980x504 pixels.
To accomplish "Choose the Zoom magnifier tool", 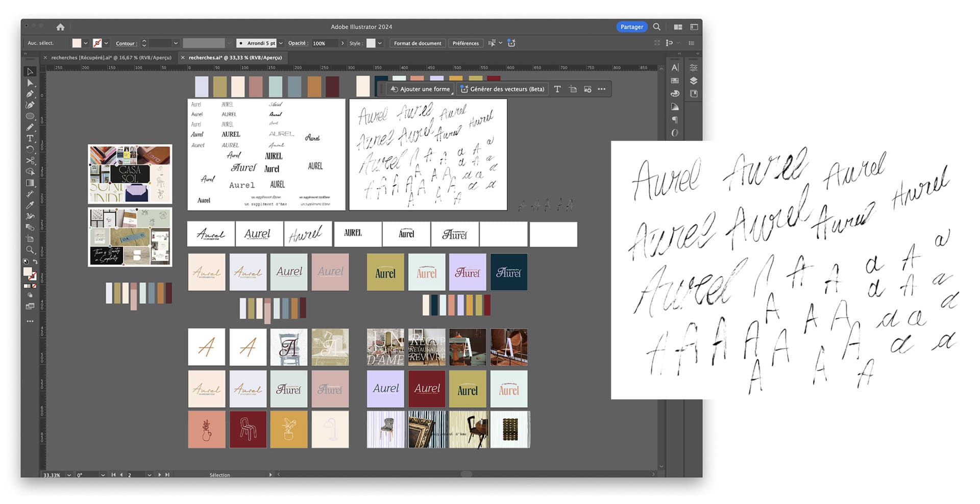I will [30, 250].
